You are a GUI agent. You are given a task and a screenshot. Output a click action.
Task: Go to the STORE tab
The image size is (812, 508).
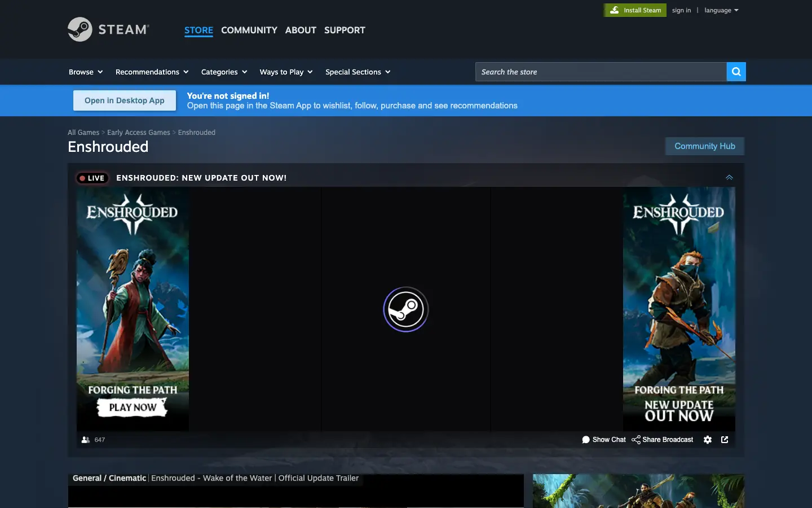(x=198, y=30)
